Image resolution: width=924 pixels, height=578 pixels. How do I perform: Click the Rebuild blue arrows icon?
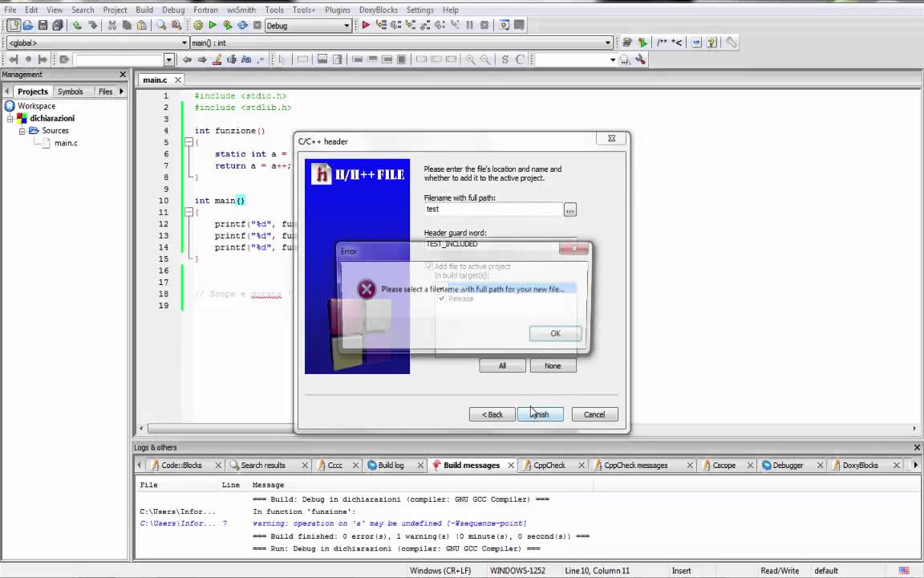point(242,26)
